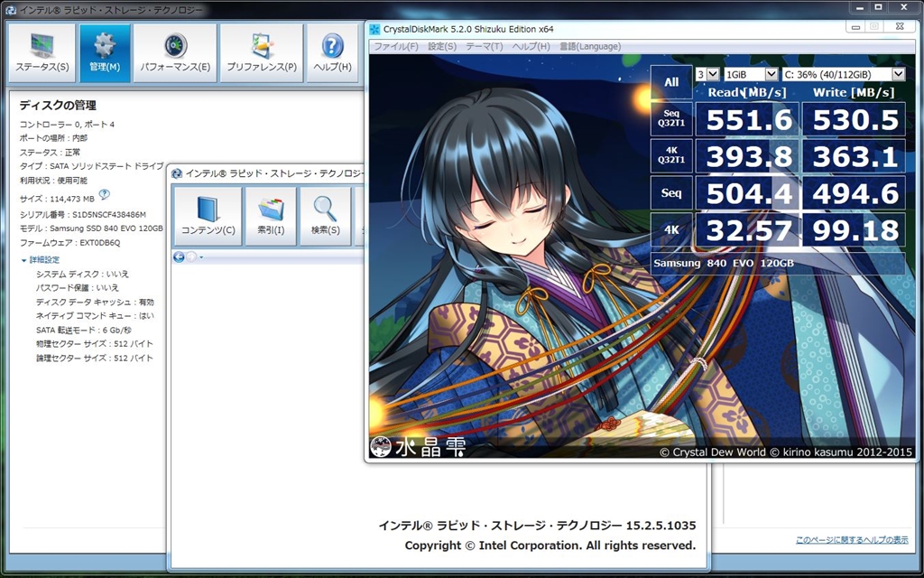Viewport: 924px width, 578px height.
Task: Run the 4K benchmark test
Action: pos(671,229)
